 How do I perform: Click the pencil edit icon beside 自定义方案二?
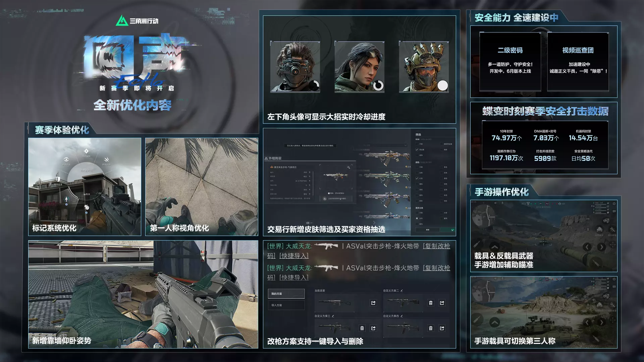401,291
